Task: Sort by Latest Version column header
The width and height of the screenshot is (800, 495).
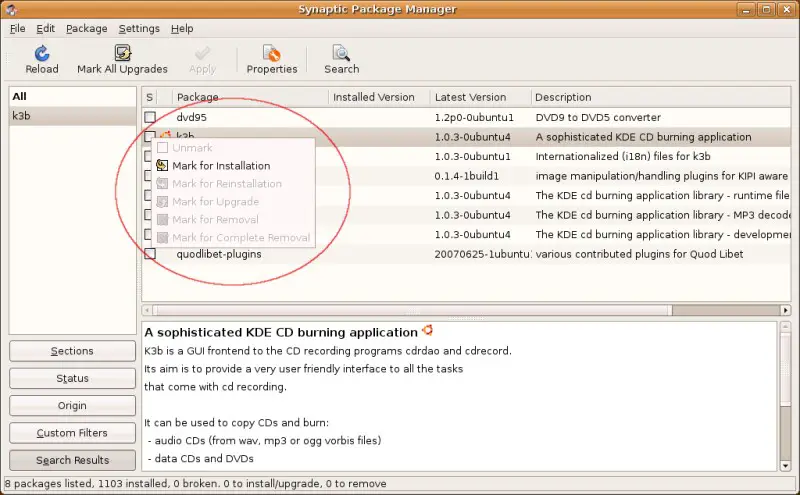Action: (480, 97)
